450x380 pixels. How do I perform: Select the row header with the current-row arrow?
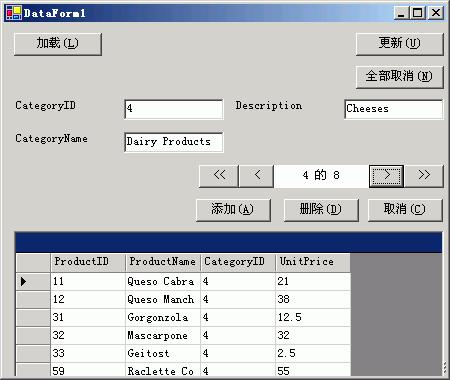click(x=33, y=282)
